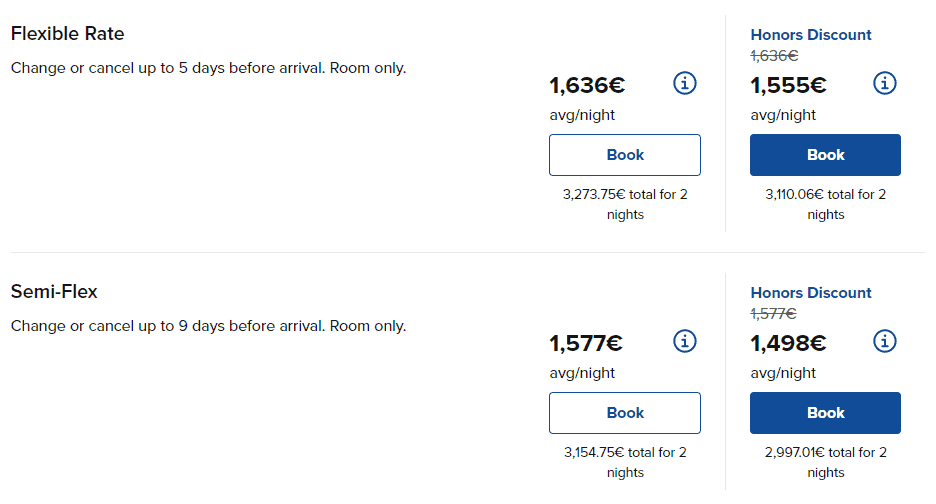
Task: Click the 2,997.01€ total for 2 nights
Action: coord(825,462)
